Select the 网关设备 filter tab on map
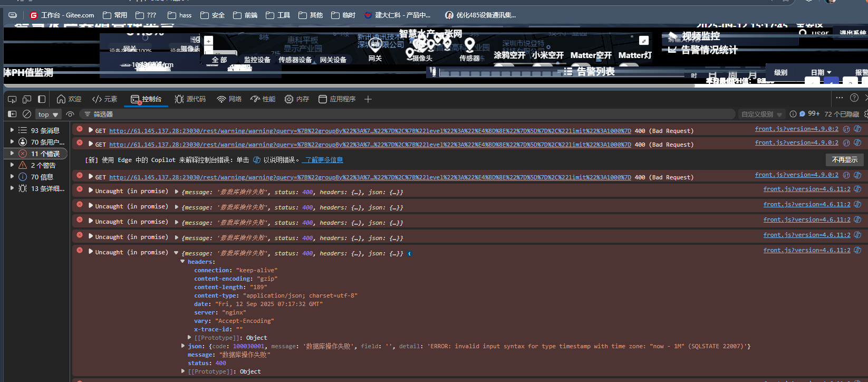This screenshot has height=382, width=868. pos(333,60)
